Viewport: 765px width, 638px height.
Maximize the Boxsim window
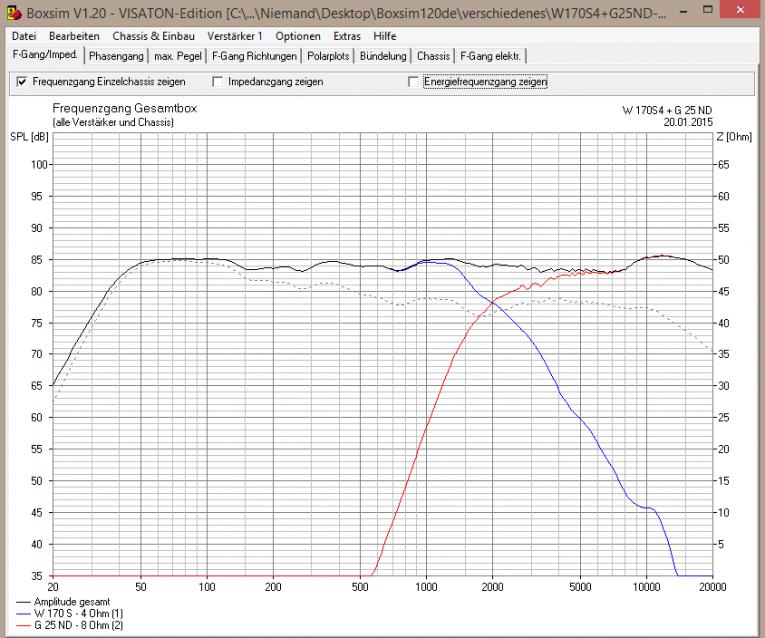pos(707,10)
